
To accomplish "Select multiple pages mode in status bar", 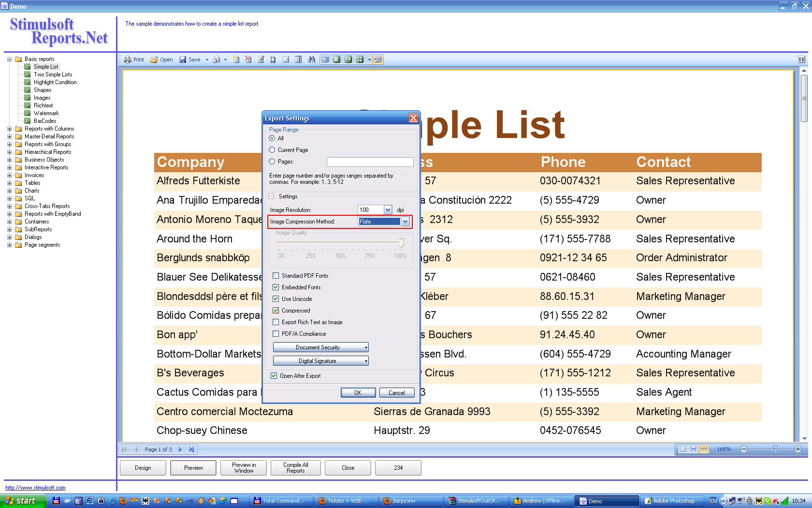I will [704, 449].
